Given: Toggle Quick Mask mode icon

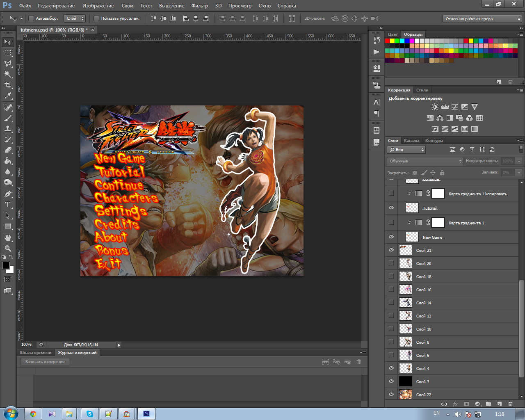Looking at the screenshot, I should point(8,280).
